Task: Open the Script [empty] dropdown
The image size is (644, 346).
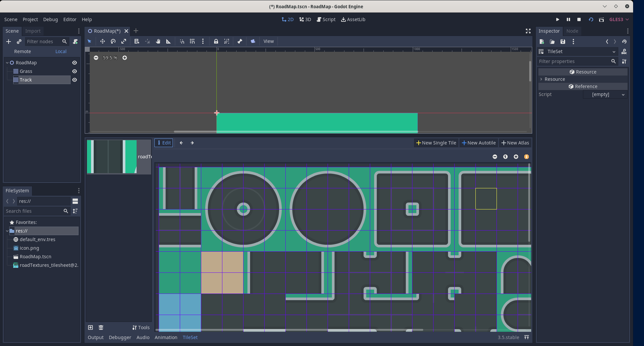Action: (605, 95)
